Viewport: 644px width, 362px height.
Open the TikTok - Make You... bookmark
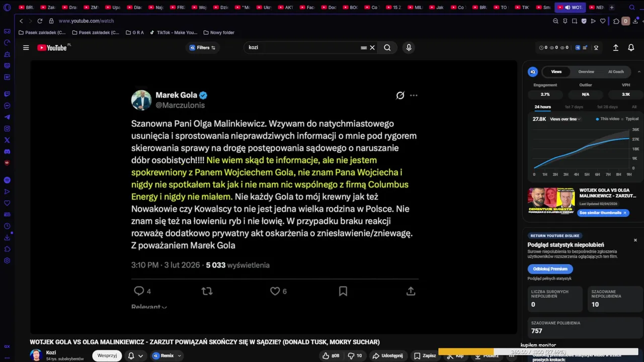point(173,33)
